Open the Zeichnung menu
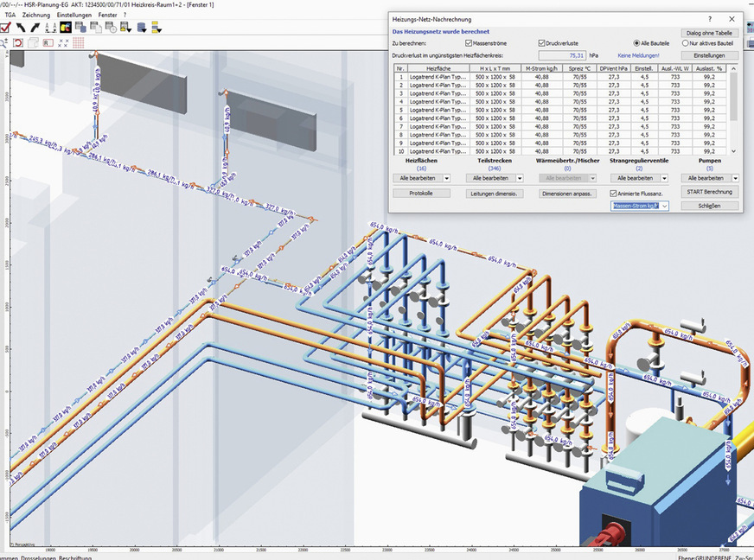This screenshot has width=754, height=560. click(x=35, y=15)
